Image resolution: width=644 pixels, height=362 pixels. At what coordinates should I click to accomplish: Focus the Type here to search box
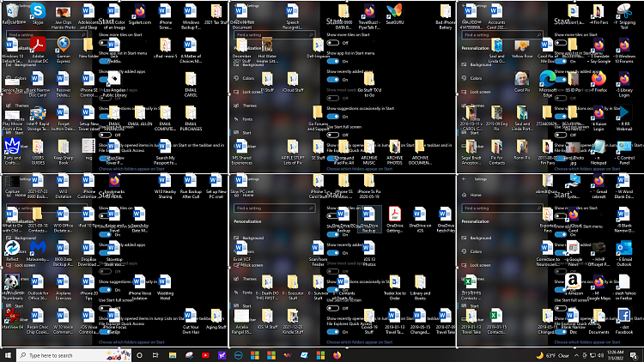(x=74, y=355)
